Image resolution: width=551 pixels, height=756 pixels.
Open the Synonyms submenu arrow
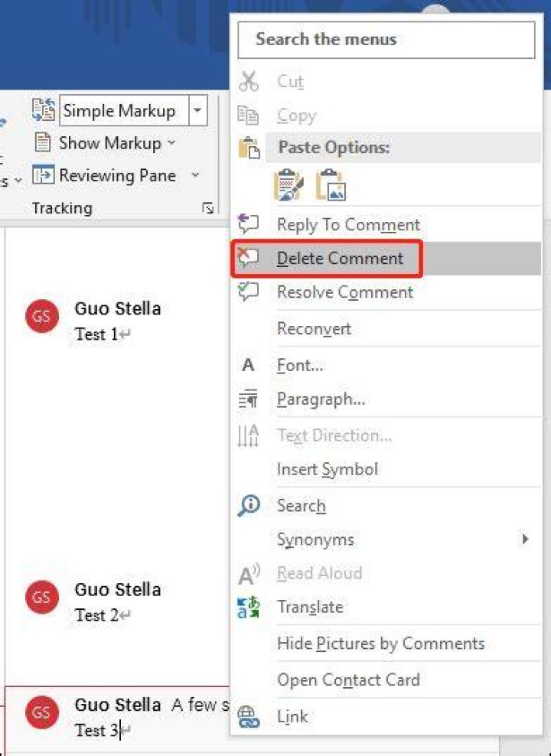click(526, 539)
